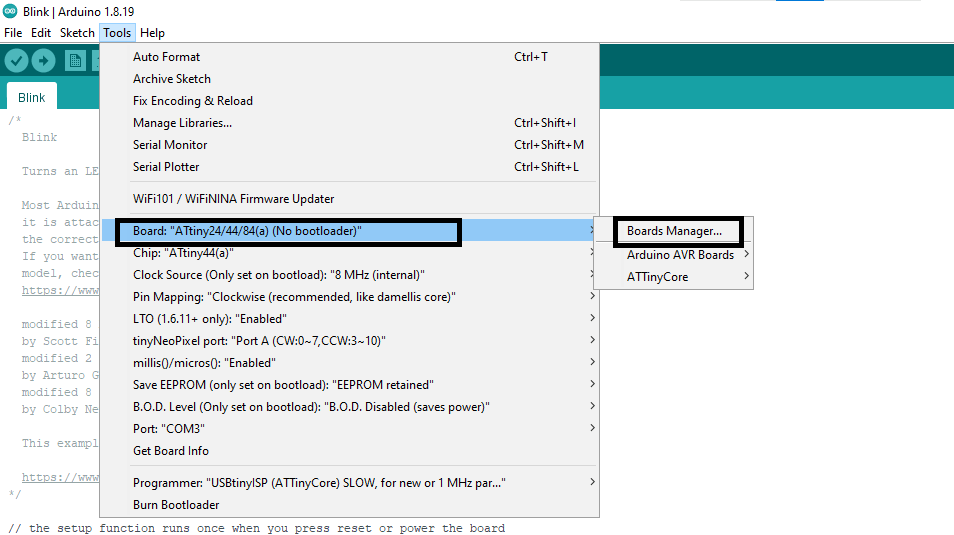Select the Blink sketch tab
The height and width of the screenshot is (535, 954).
click(32, 97)
